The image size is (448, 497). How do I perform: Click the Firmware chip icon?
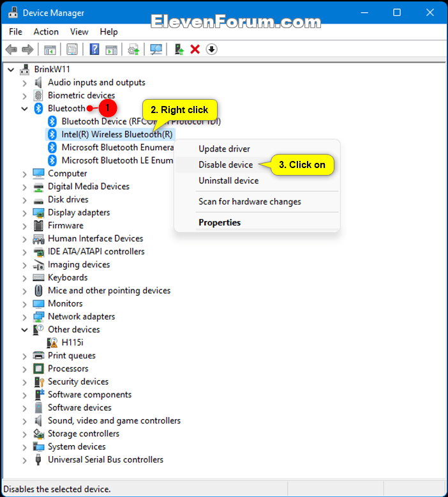pyautogui.click(x=38, y=226)
